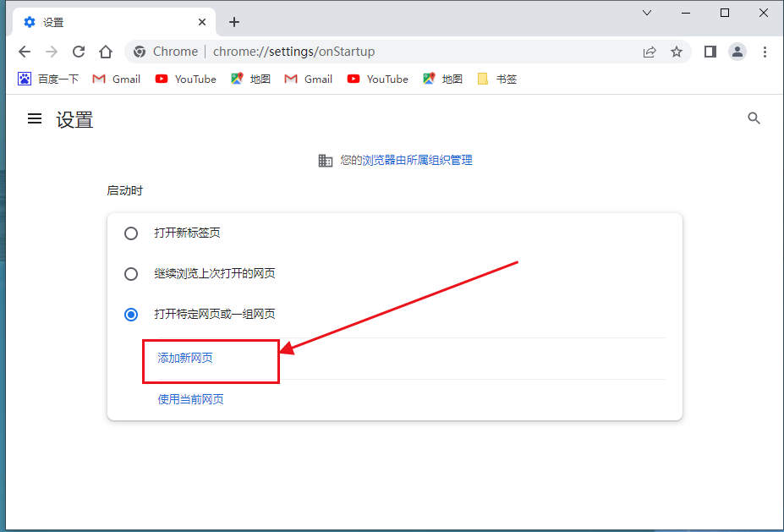Open a new tab with plus button

pos(234,22)
